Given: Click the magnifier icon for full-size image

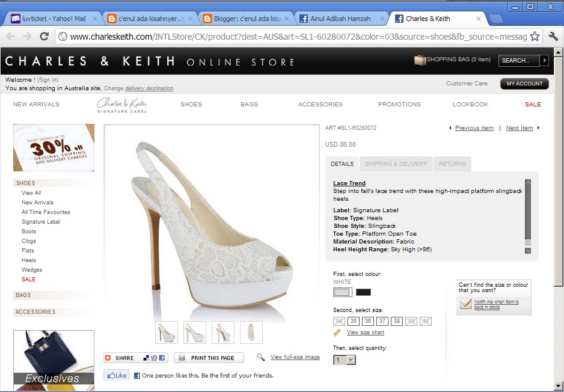Looking at the screenshot, I should click(x=261, y=357).
